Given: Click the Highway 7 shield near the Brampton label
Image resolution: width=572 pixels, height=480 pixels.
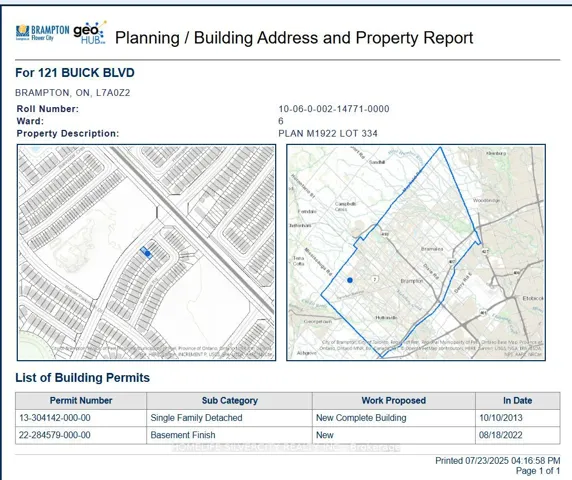Looking at the screenshot, I should coord(375,279).
